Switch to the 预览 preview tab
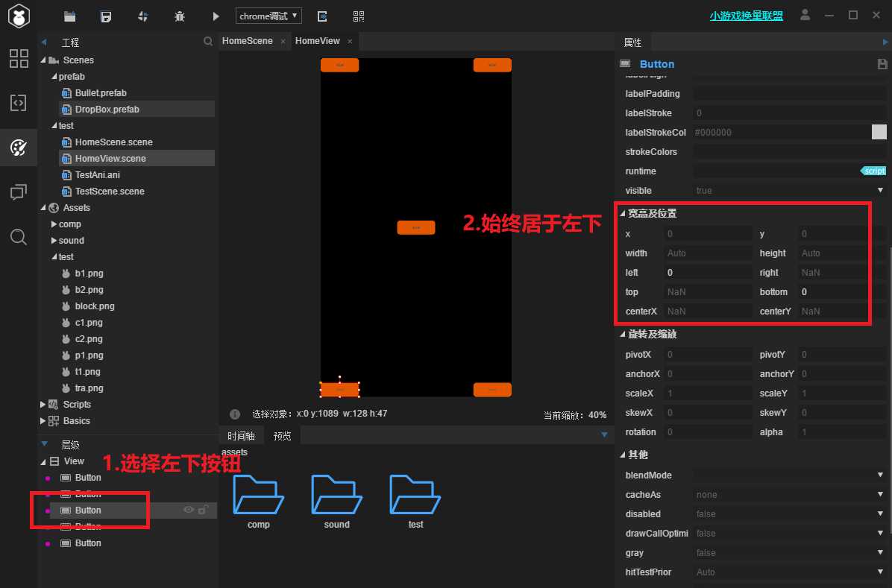Viewport: 892px width, 588px height. tap(282, 436)
